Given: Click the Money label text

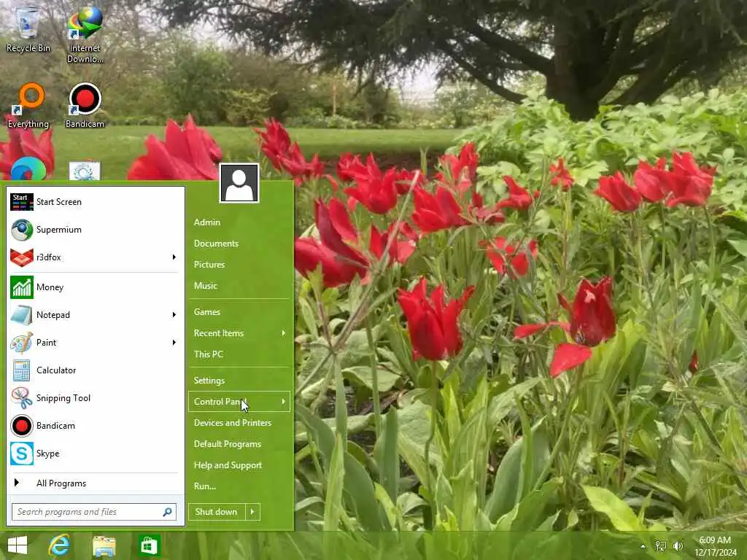Looking at the screenshot, I should pyautogui.click(x=50, y=287).
